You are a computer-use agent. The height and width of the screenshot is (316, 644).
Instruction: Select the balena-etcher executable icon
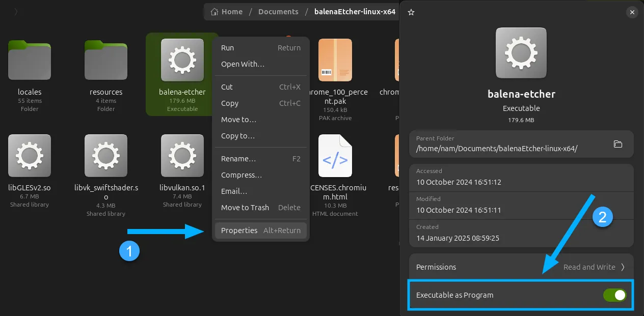(182, 60)
